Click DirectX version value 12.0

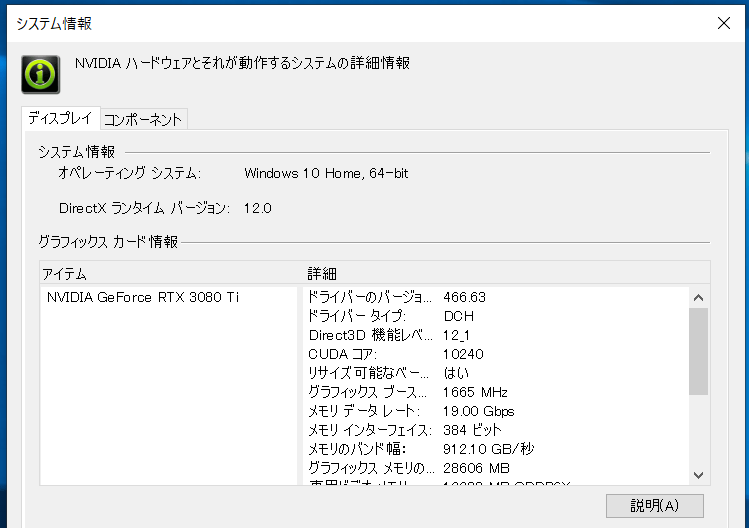pyautogui.click(x=257, y=208)
